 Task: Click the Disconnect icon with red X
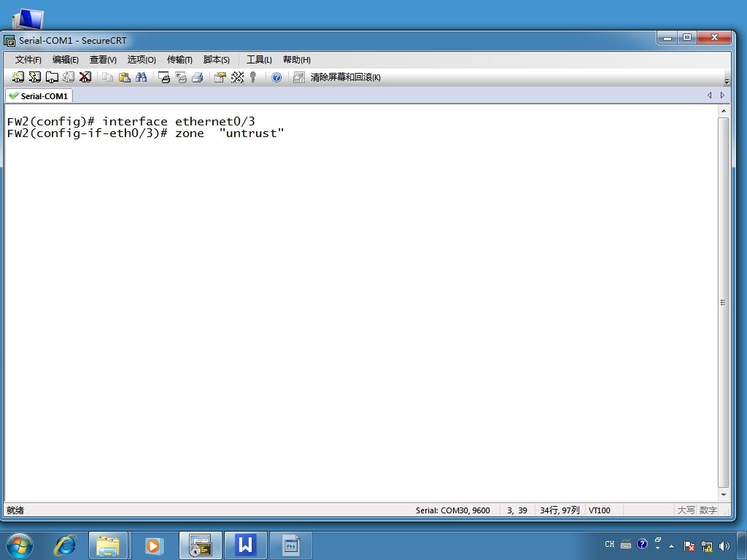click(85, 77)
